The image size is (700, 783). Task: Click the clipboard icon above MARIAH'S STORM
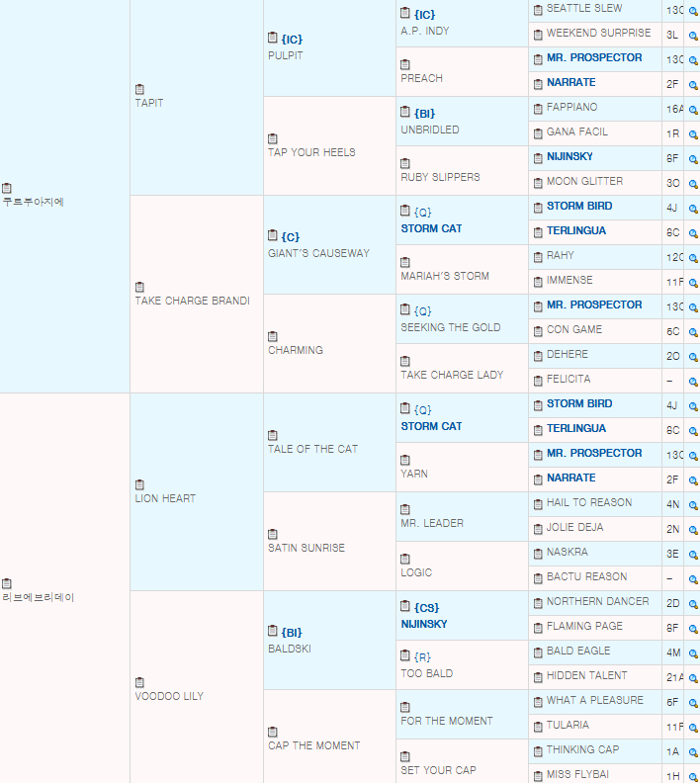click(405, 262)
